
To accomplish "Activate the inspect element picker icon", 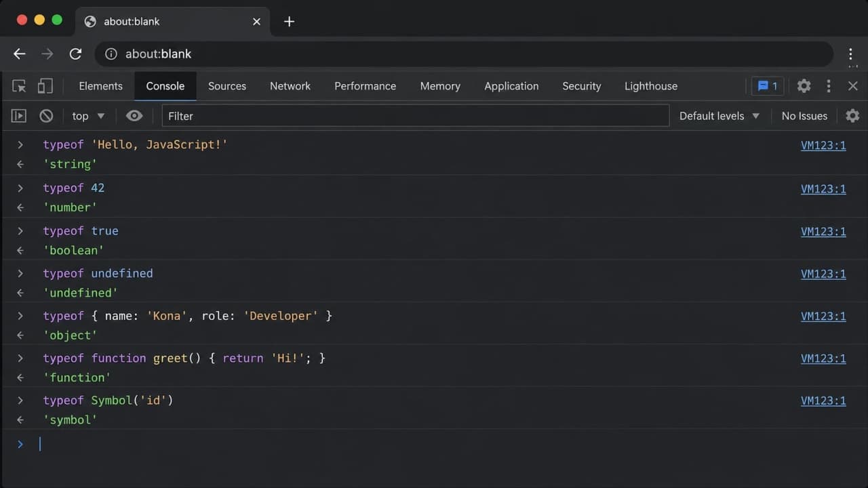I will [x=19, y=86].
